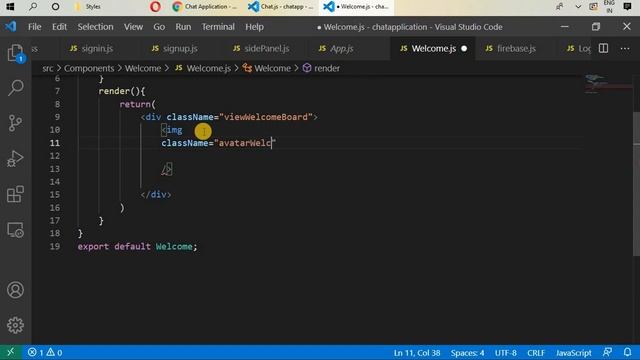Open the Selection menu

coord(95,27)
